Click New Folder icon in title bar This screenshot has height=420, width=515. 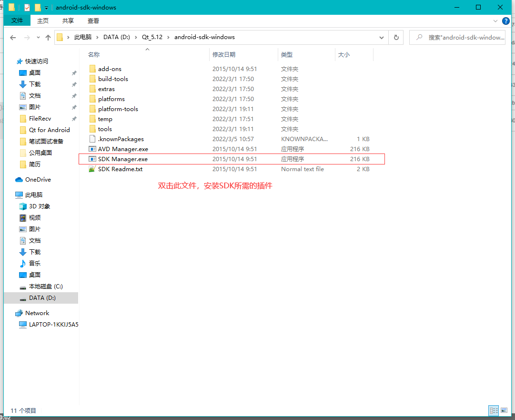pos(38,7)
